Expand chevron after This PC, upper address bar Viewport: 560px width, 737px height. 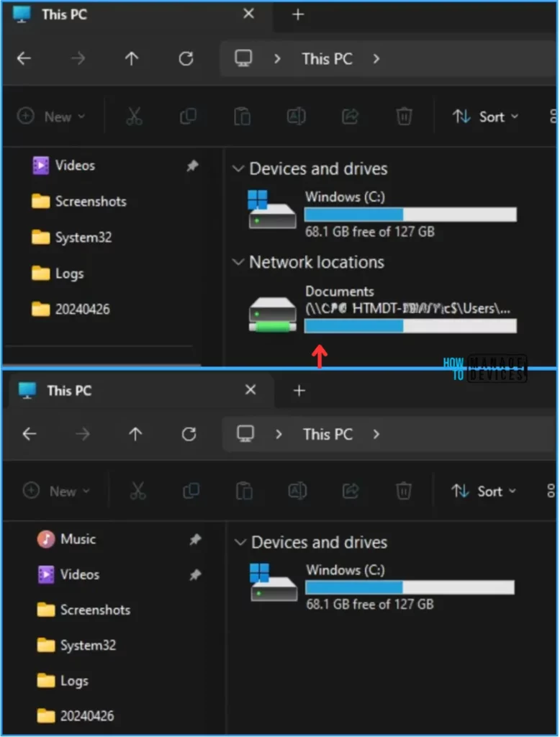(x=376, y=59)
